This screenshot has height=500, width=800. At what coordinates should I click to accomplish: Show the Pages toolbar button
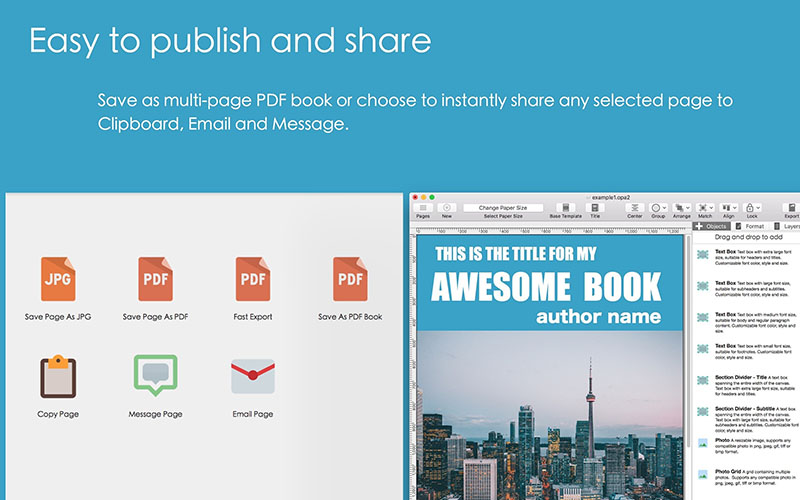tap(423, 208)
